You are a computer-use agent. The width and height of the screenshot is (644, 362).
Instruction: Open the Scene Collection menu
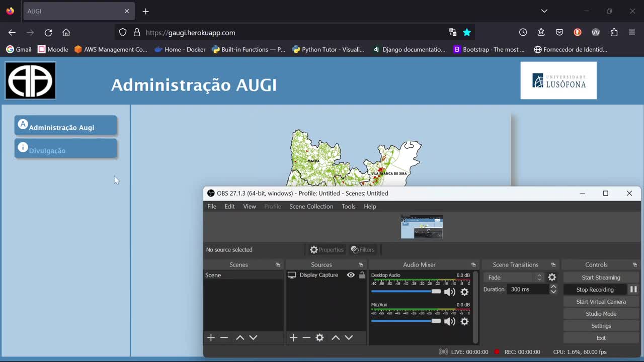tap(311, 207)
